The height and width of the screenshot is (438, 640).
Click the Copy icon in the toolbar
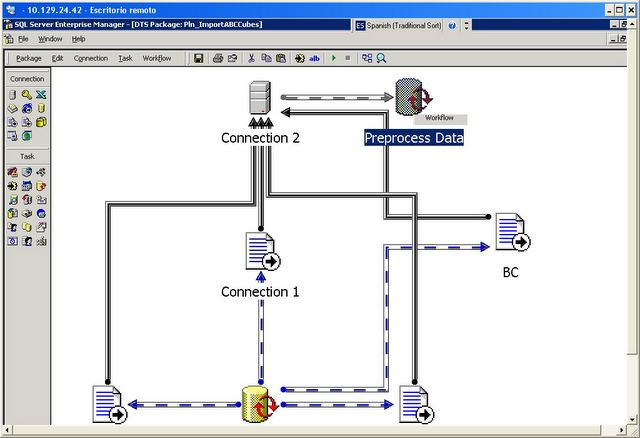266,58
